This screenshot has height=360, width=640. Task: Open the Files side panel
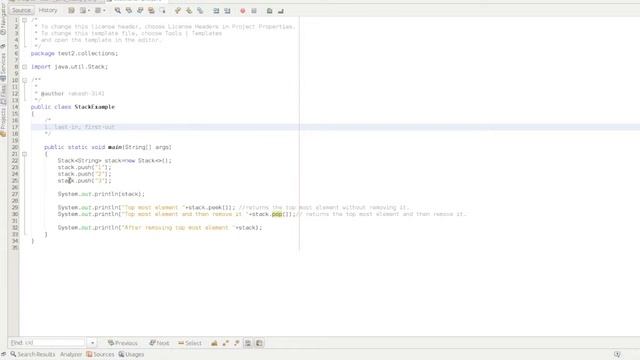3,94
